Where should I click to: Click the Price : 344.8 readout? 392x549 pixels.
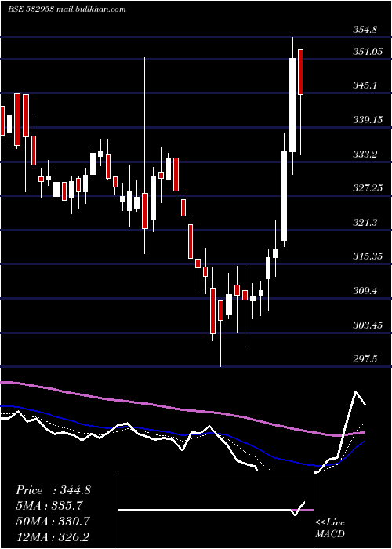[x=53, y=490]
